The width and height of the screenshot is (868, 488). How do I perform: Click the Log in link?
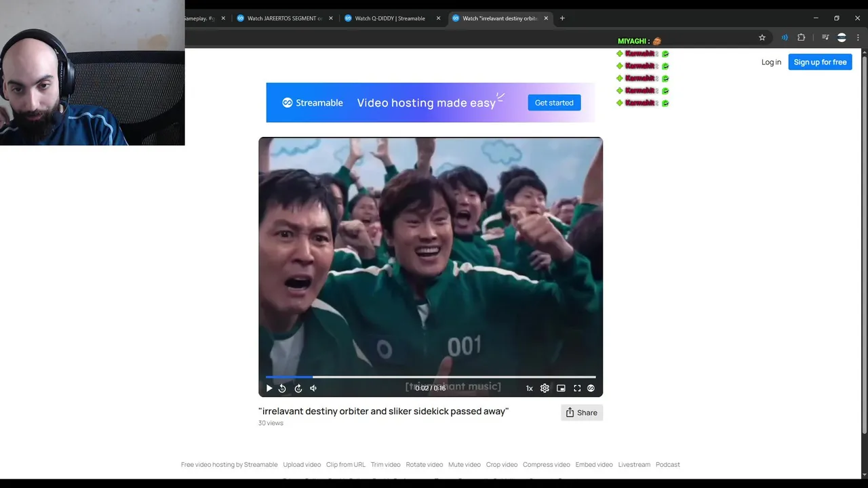point(771,62)
